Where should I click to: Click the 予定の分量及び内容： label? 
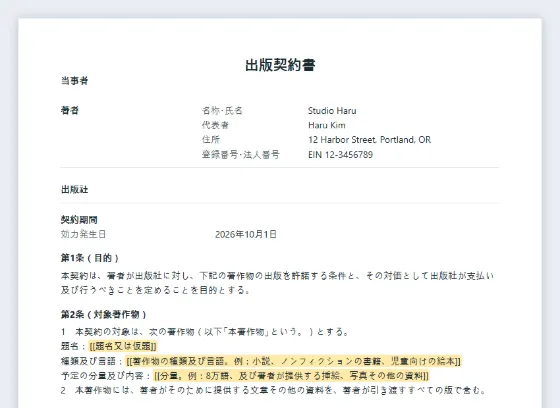click(x=106, y=376)
